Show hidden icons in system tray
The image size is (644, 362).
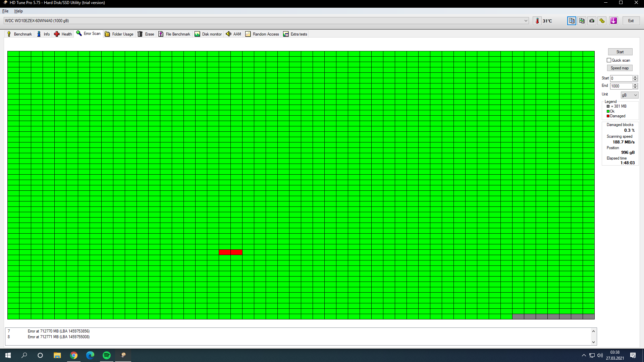pyautogui.click(x=584, y=355)
